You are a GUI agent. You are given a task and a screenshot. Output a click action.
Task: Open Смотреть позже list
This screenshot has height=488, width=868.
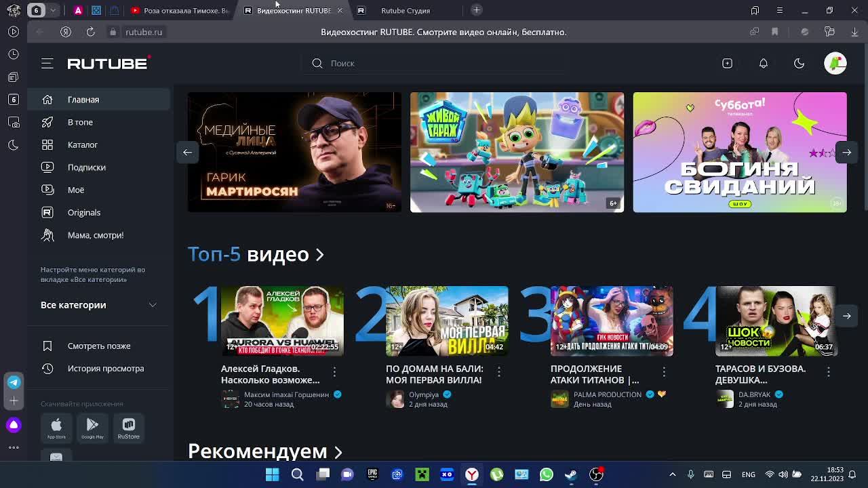click(98, 346)
